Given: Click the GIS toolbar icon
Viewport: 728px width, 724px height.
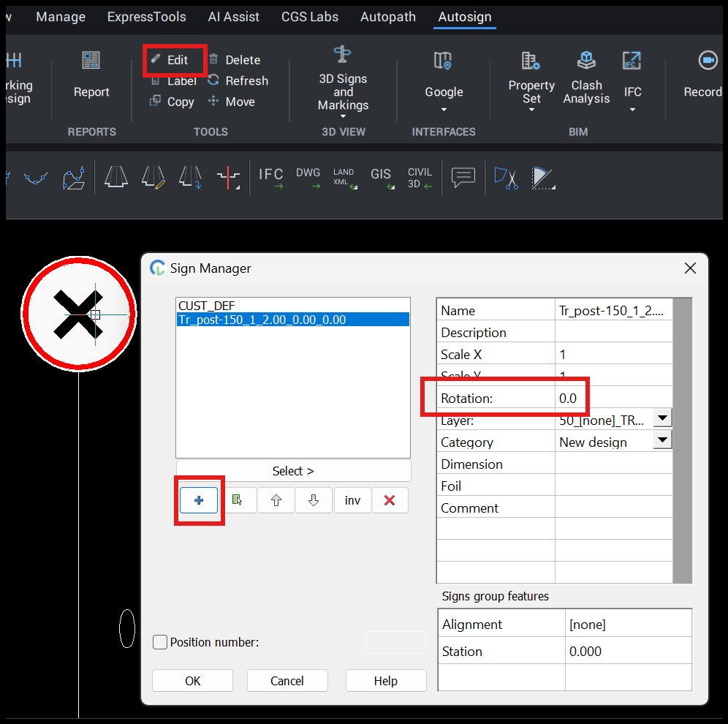Looking at the screenshot, I should point(381,177).
